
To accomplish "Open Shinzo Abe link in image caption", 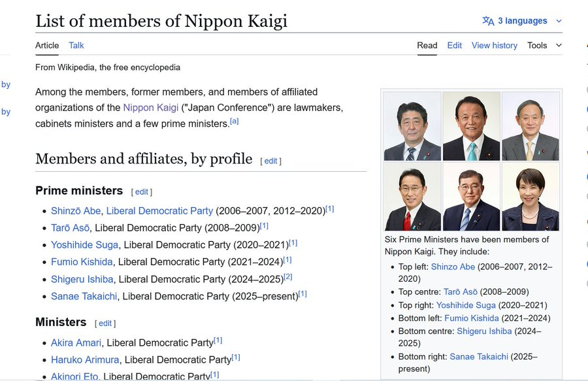I will coord(453,267).
